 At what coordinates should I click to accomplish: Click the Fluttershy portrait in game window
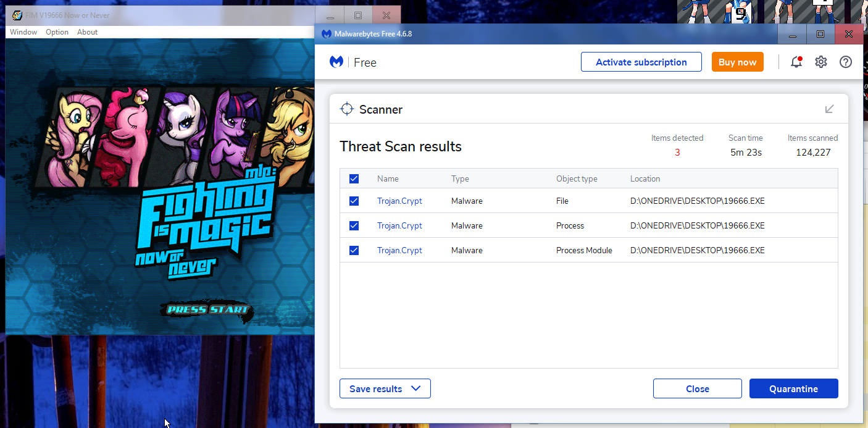[73, 136]
